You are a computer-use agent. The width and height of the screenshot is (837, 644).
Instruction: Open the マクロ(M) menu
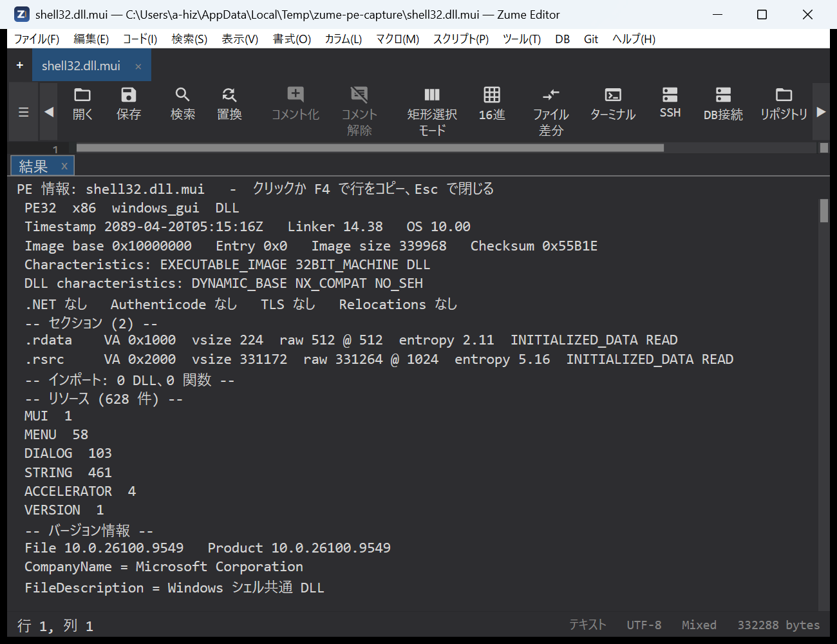tap(397, 39)
